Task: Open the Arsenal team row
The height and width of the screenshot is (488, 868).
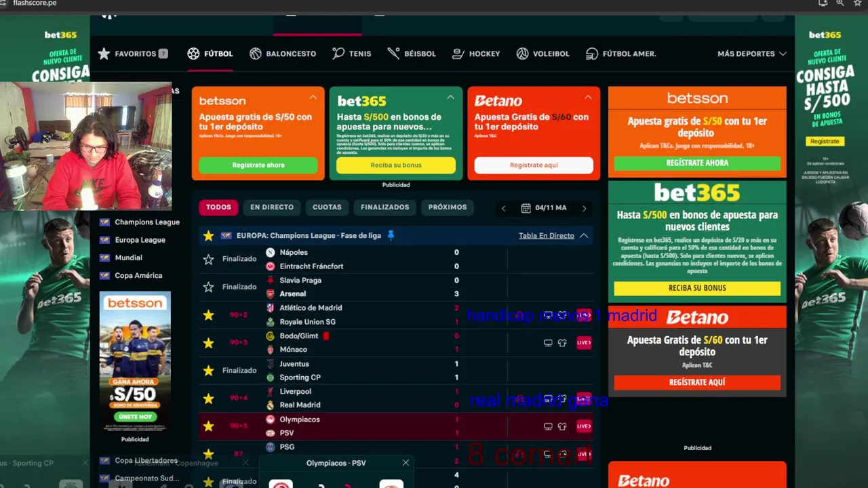Action: (x=293, y=293)
